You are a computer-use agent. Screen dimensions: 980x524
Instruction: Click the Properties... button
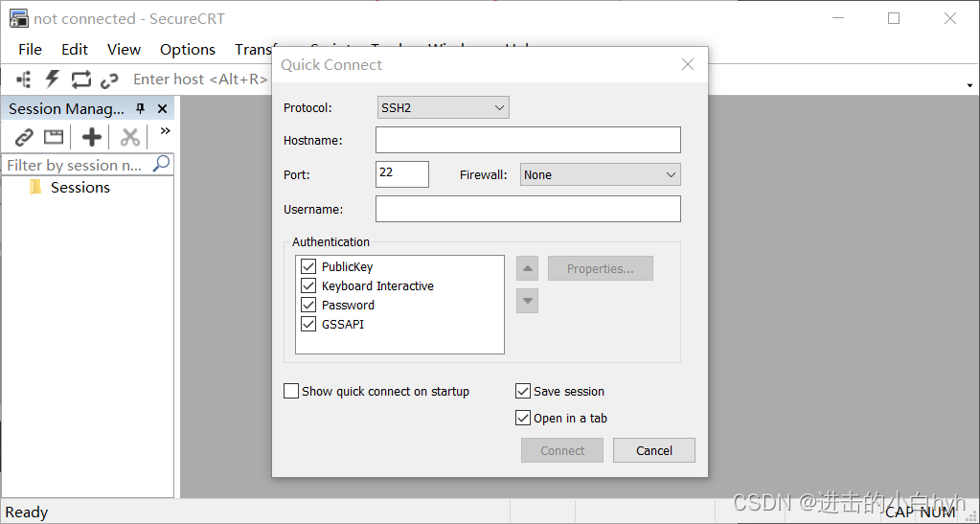[600, 268]
